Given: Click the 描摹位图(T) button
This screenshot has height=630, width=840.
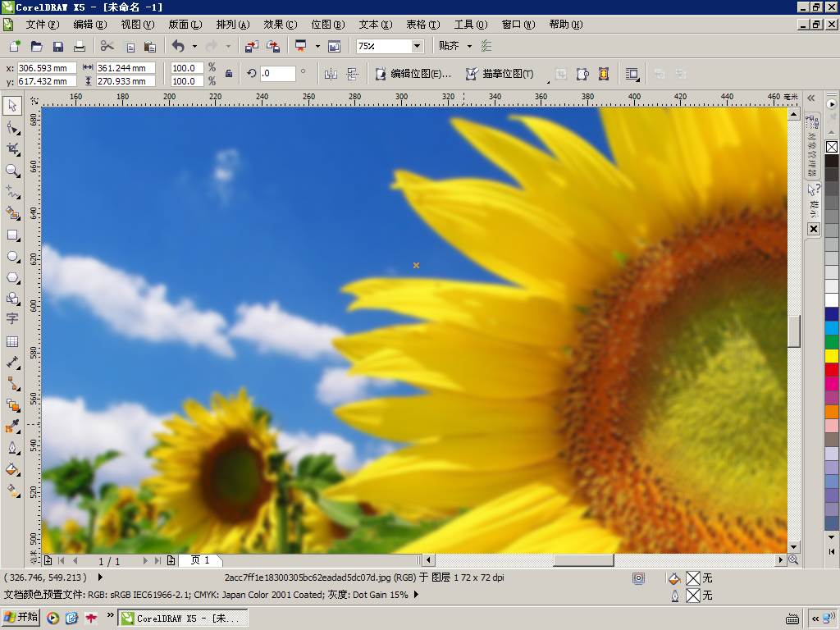Looking at the screenshot, I should point(500,74).
